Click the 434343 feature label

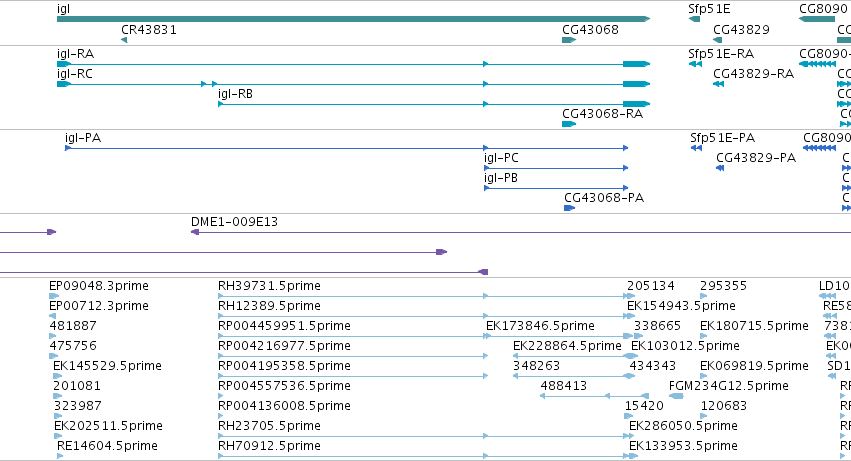[x=652, y=366]
